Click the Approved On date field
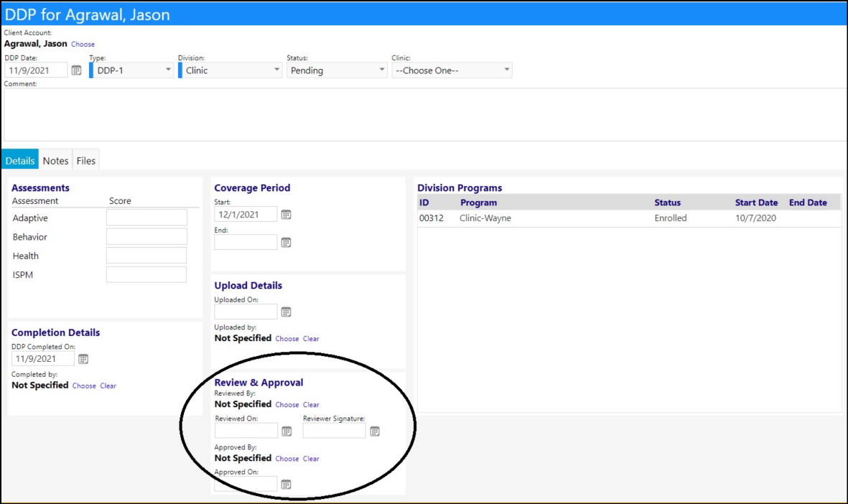 click(246, 484)
